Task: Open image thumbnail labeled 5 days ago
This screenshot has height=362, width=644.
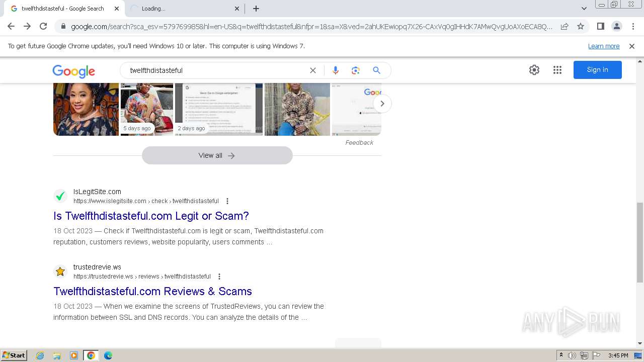Action: pos(147,109)
